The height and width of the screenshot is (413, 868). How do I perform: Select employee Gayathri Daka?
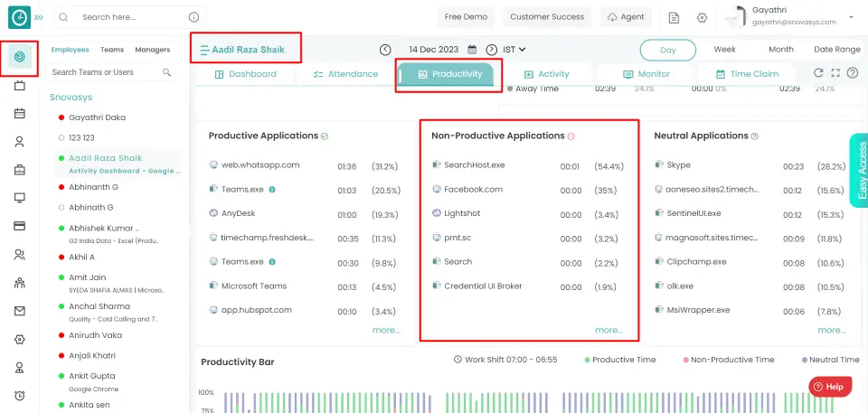click(97, 117)
